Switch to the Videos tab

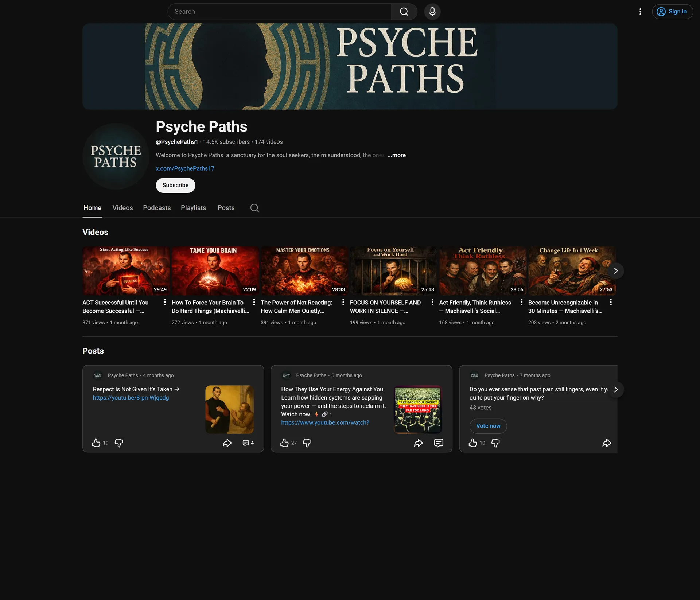123,208
